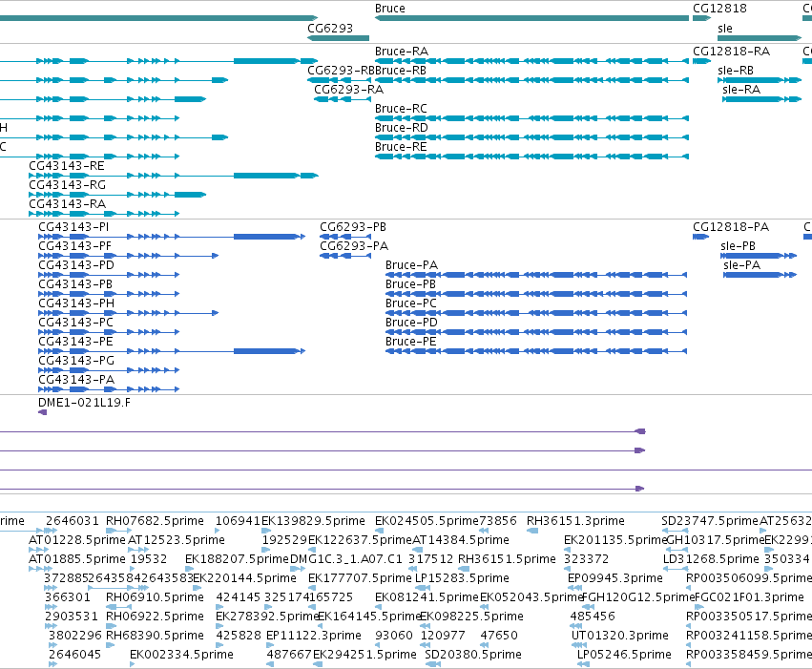812x669 pixels.
Task: Click the CG43143-PI protein label
Action: point(73,227)
